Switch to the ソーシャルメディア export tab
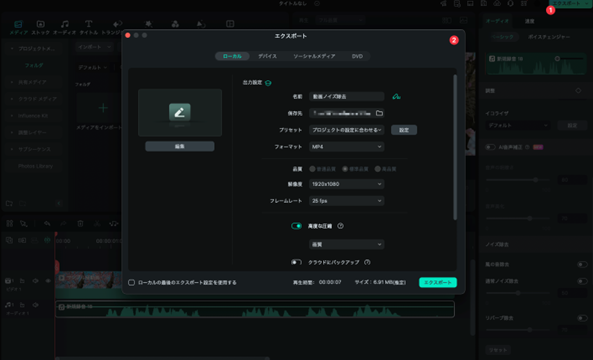 pos(314,56)
